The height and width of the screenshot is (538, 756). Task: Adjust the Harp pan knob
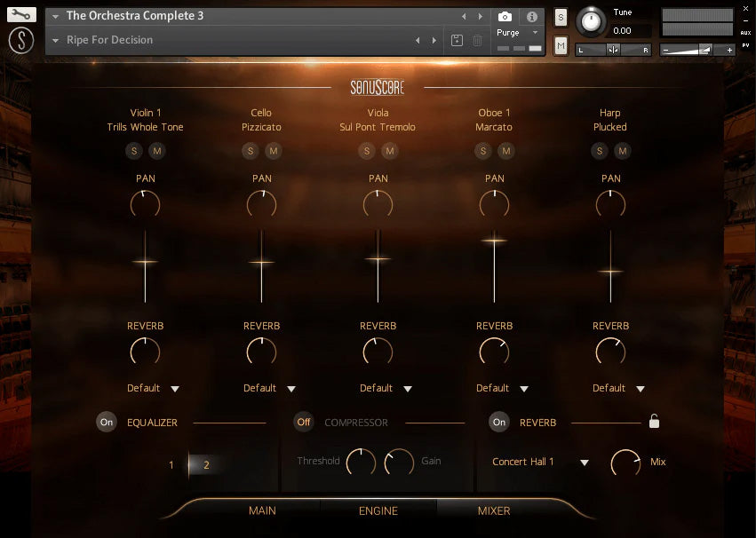coord(610,204)
